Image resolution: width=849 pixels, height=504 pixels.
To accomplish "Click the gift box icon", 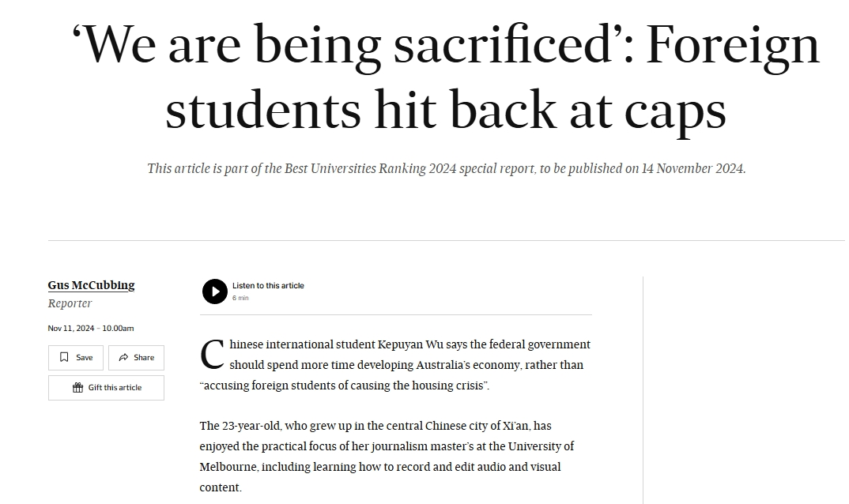I will [x=78, y=388].
